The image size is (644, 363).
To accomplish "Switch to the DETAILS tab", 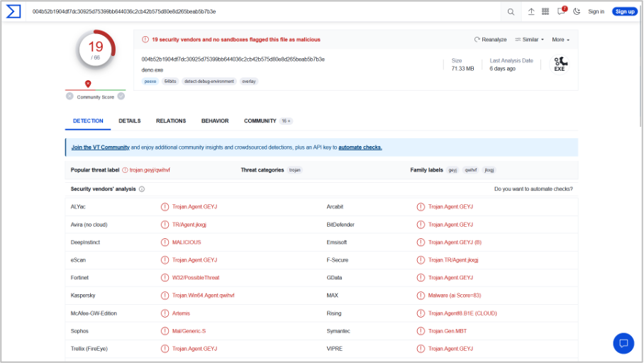I will click(x=129, y=121).
